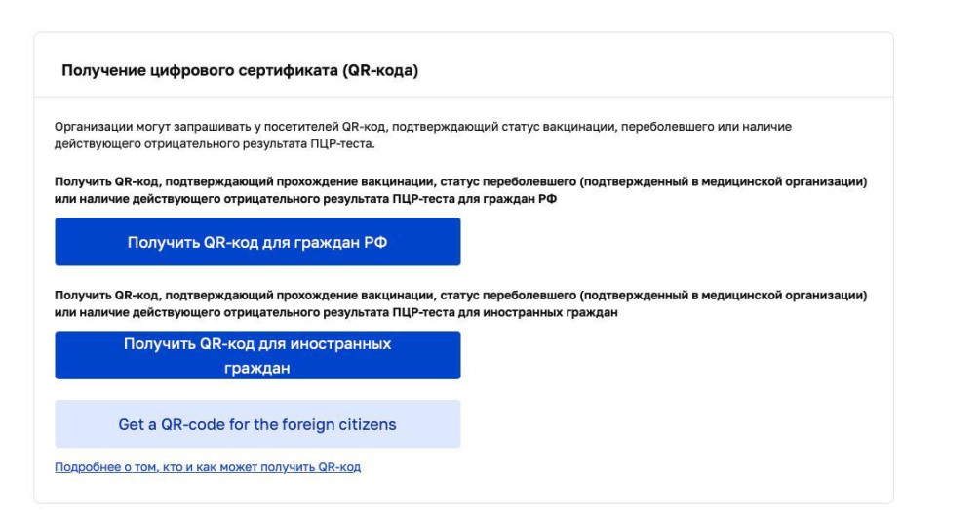Image resolution: width=980 pixels, height=516 pixels.
Task: Click 'иностранных' on the second blue button
Action: click(x=337, y=344)
